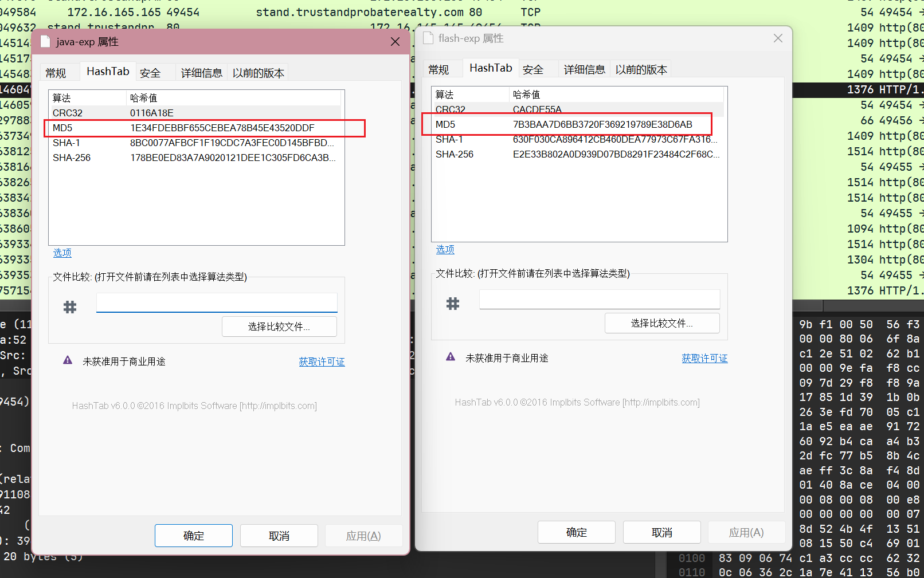Click hash icon in flash-exp file comparison
The height and width of the screenshot is (578, 924).
[453, 304]
